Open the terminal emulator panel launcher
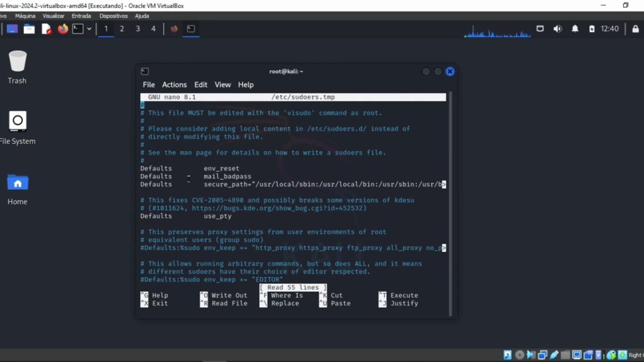The width and height of the screenshot is (644, 362). [x=77, y=29]
